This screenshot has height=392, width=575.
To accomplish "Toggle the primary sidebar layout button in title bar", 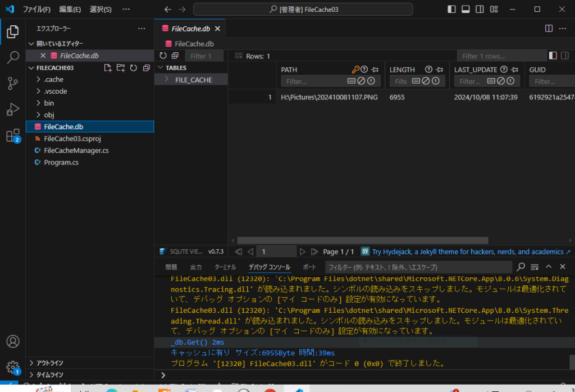I will (451, 8).
